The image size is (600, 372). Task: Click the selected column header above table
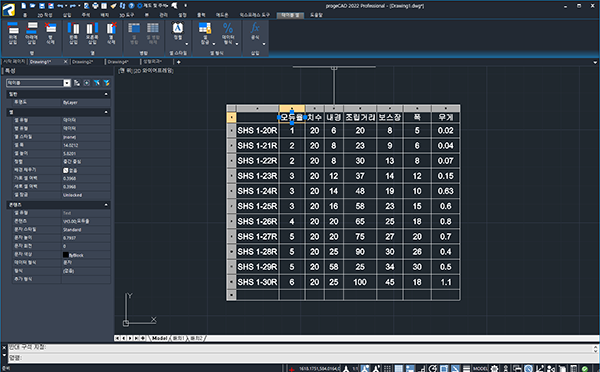pos(292,108)
